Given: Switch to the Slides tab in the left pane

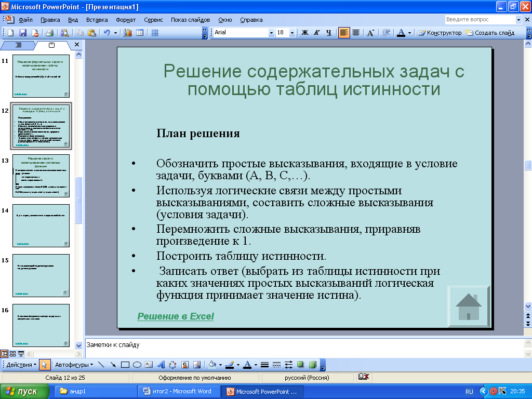Looking at the screenshot, I should 51,45.
